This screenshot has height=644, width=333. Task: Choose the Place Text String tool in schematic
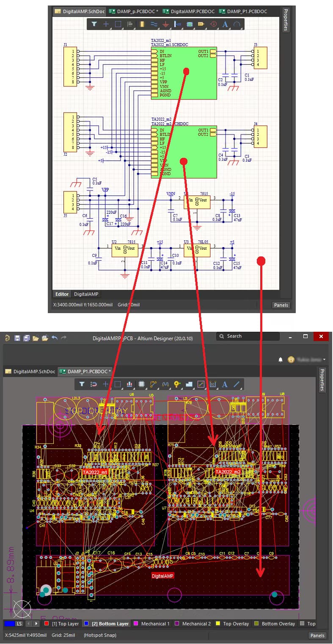(x=225, y=25)
